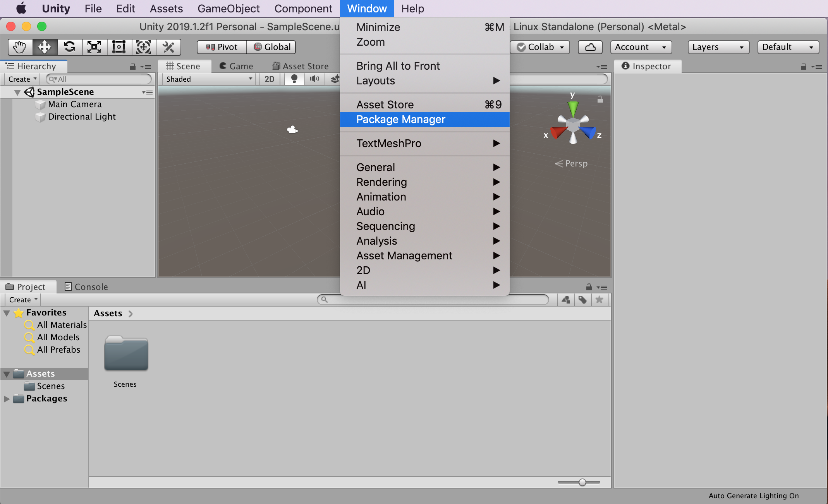Open the Shaded draw mode dropdown
This screenshot has height=504, width=828.
click(209, 79)
